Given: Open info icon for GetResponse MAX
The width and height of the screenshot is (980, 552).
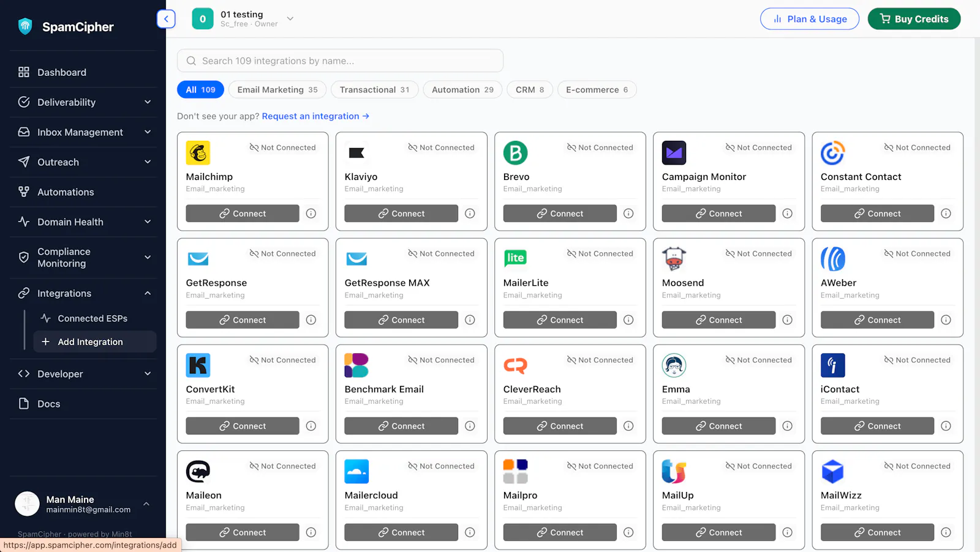Looking at the screenshot, I should [x=470, y=320].
